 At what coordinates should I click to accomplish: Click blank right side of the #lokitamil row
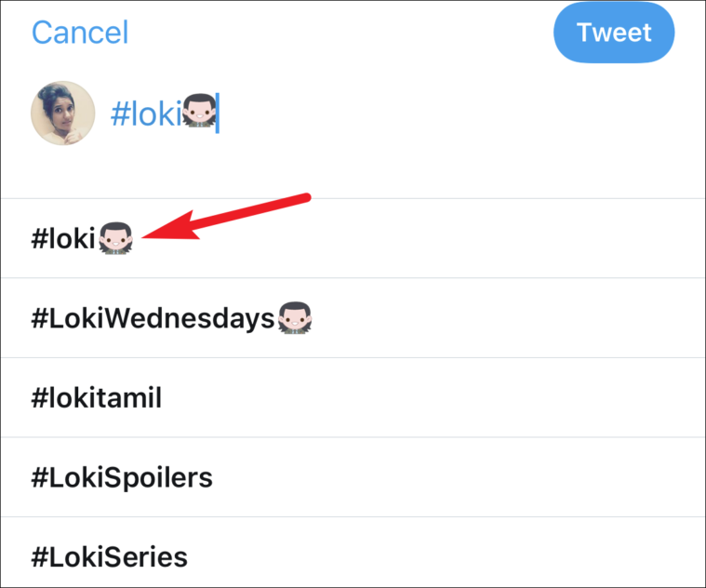point(512,398)
